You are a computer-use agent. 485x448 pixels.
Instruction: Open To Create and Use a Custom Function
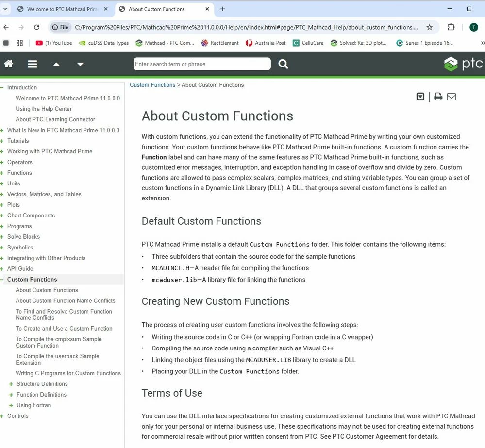(64, 328)
